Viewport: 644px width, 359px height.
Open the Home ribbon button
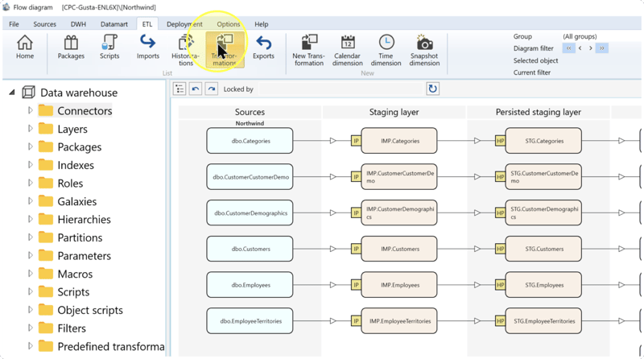coord(25,47)
